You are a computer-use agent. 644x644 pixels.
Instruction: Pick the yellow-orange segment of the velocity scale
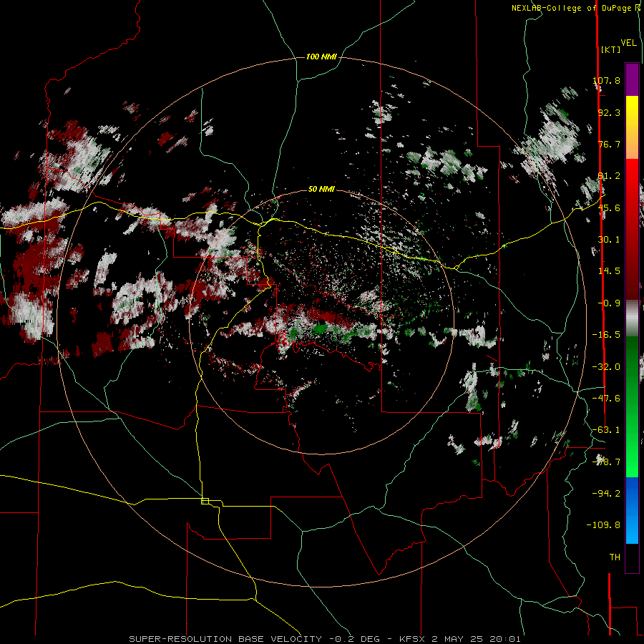pos(632,127)
